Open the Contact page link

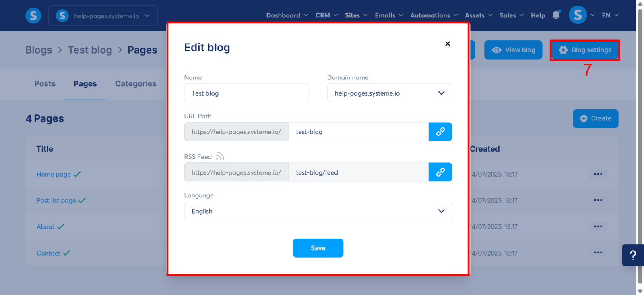point(48,253)
